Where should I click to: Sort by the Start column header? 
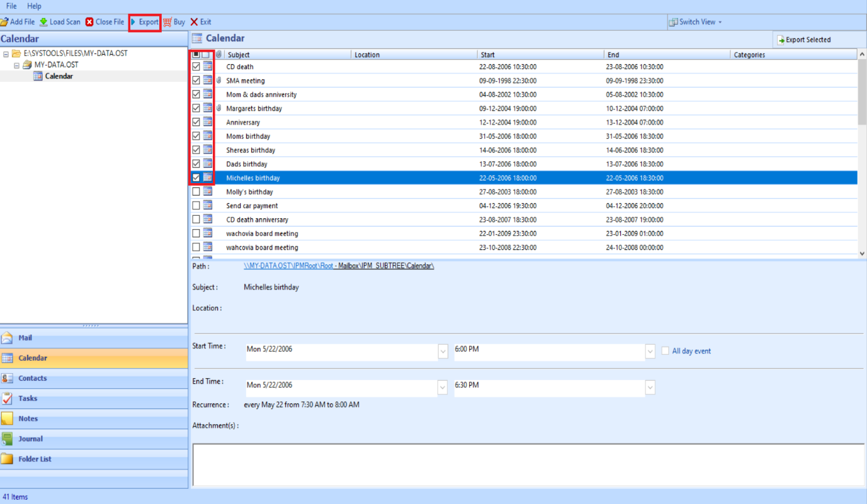(541, 55)
